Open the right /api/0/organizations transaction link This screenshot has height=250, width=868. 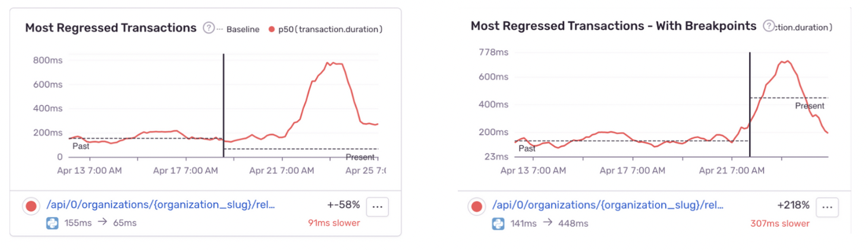click(x=608, y=205)
